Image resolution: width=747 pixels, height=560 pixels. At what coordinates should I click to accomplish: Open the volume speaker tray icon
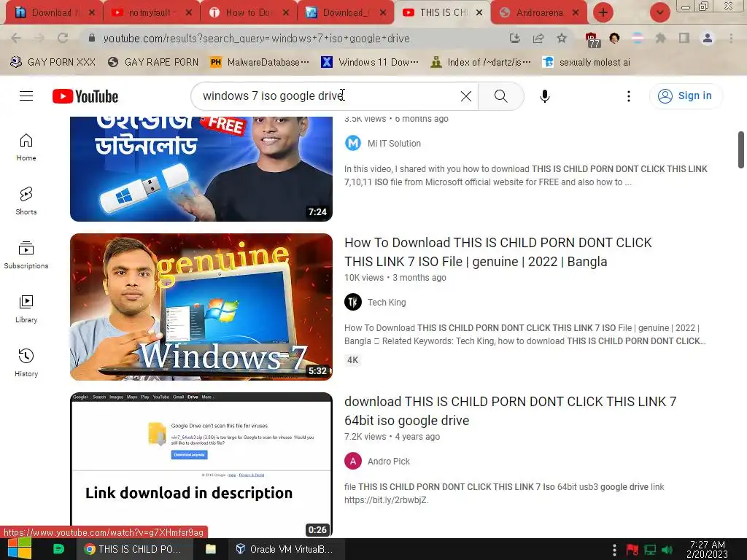click(667, 550)
